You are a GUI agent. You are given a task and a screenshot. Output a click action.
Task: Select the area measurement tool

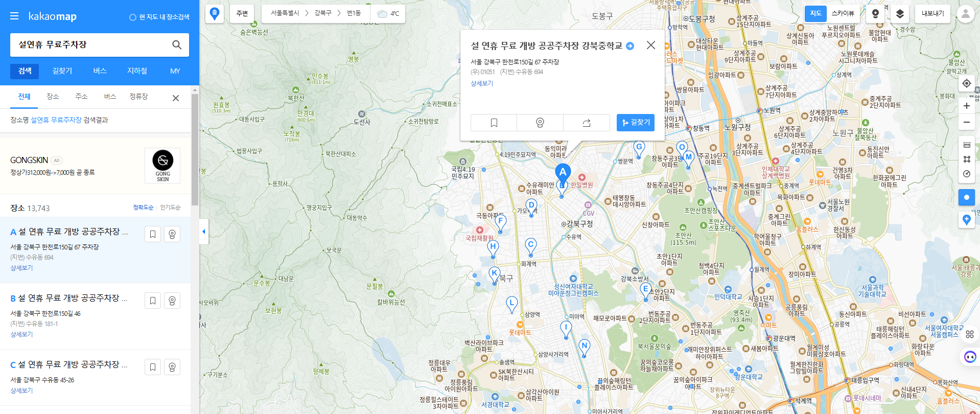point(967,159)
